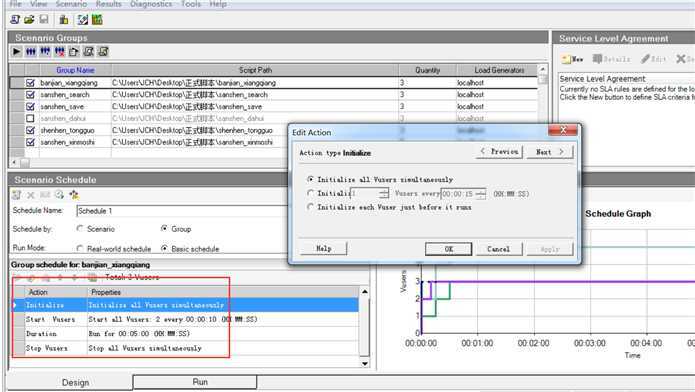Confirm Edit Action with OK
695x392 pixels.
pyautogui.click(x=449, y=249)
